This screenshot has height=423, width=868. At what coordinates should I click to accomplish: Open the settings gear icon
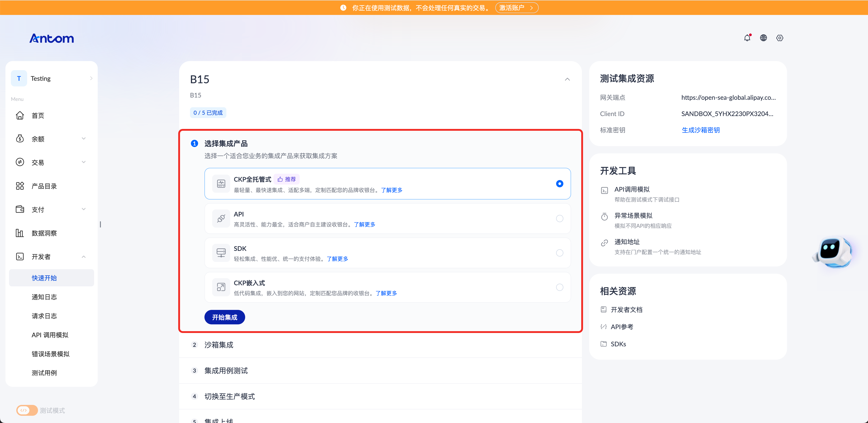780,38
